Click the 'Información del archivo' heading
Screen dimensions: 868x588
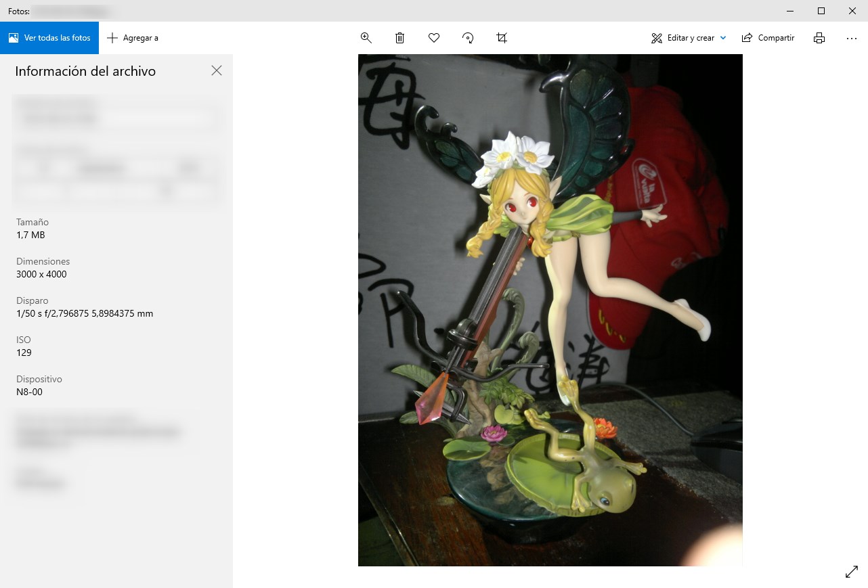pyautogui.click(x=85, y=71)
